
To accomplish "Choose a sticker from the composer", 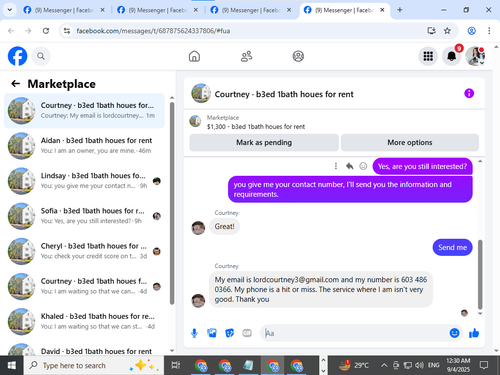I will point(229,333).
